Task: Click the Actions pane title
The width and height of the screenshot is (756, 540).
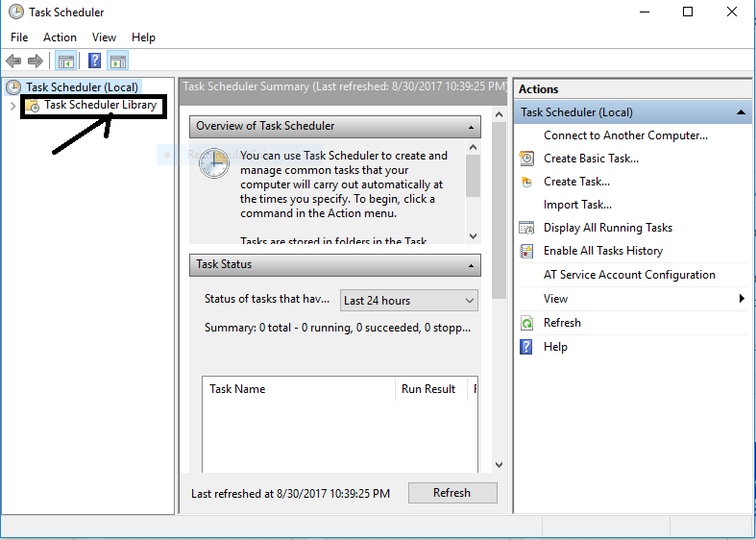Action: [539, 89]
